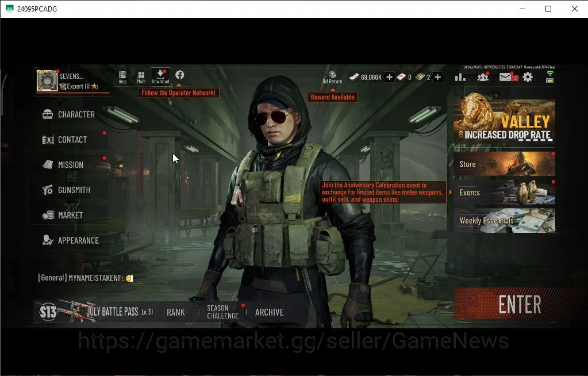Maximize the 24095PCADG window
Viewport: 588px width, 376px height.
click(x=548, y=9)
